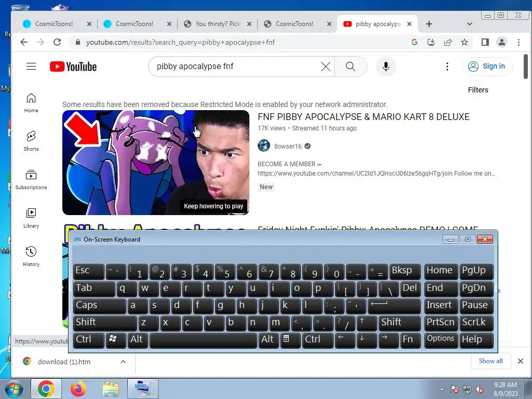This screenshot has width=532, height=399.
Task: Toggle Chrome side panel icon
Action: click(485, 42)
